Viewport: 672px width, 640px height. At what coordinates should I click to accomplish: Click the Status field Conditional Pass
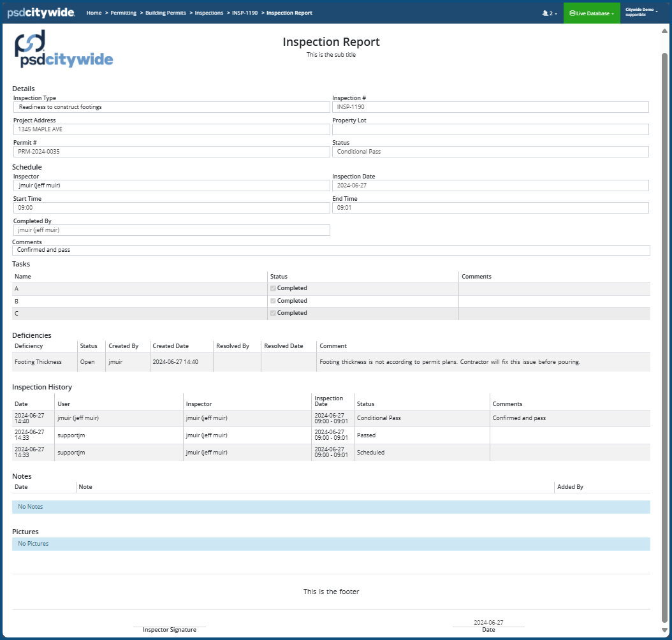(490, 152)
